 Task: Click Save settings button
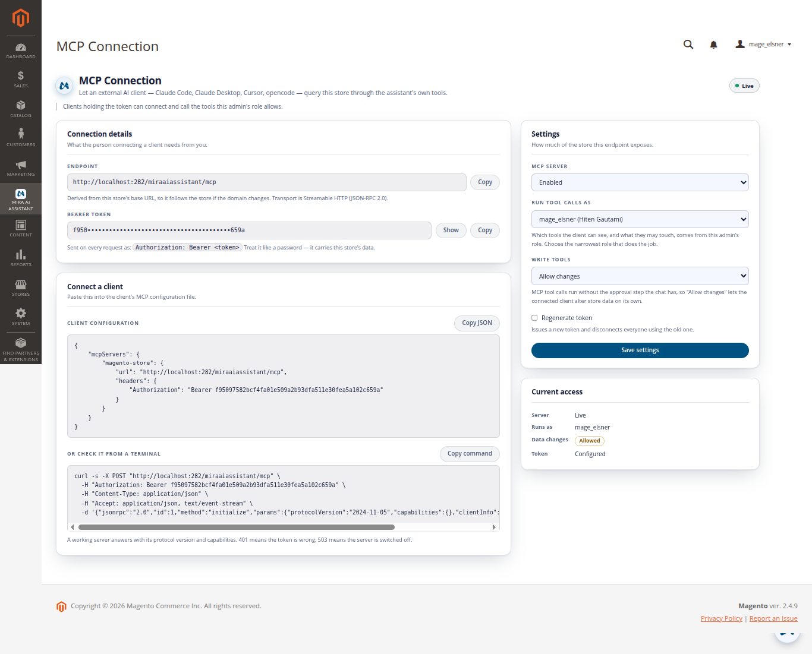640,350
